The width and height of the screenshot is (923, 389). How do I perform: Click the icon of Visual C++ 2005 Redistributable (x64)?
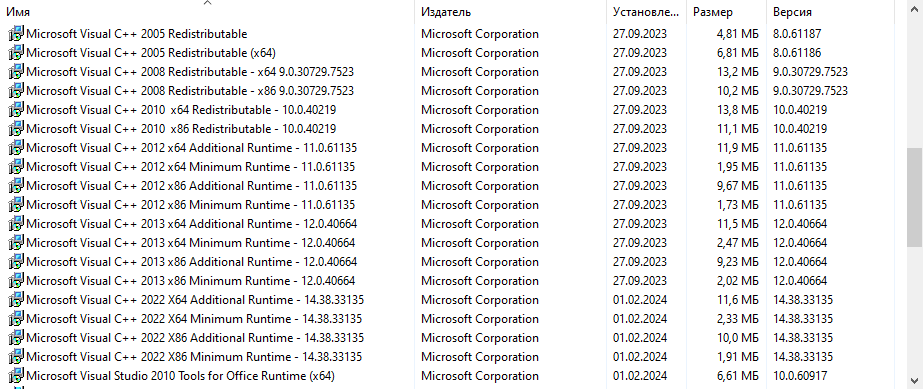(x=16, y=52)
